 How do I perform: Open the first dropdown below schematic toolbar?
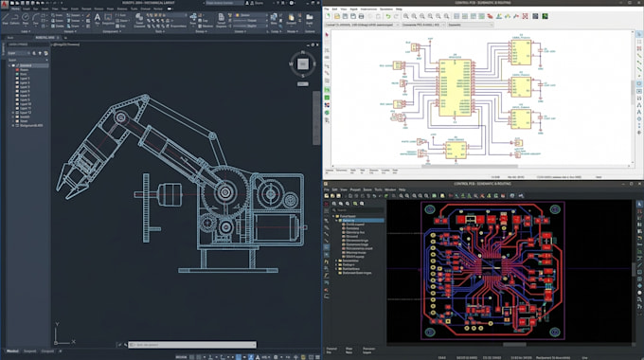tap(362, 25)
